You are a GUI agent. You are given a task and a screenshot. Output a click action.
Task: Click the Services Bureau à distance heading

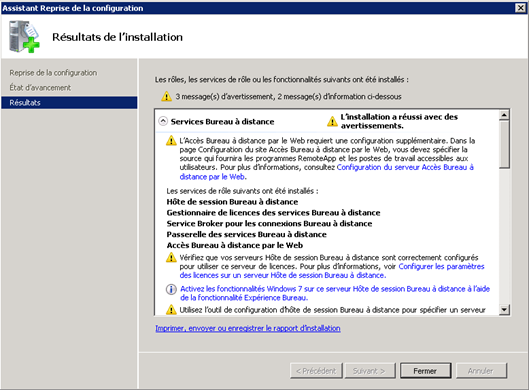[222, 121]
